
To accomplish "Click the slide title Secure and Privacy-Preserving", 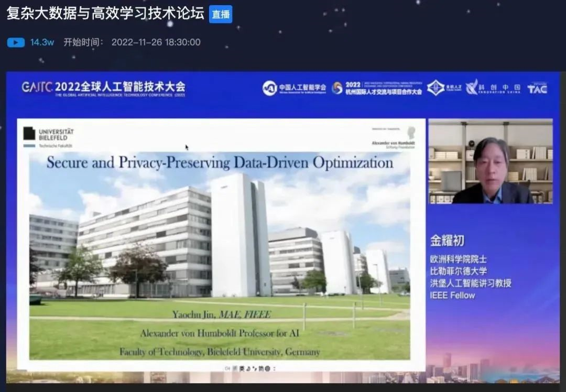I will (220, 162).
